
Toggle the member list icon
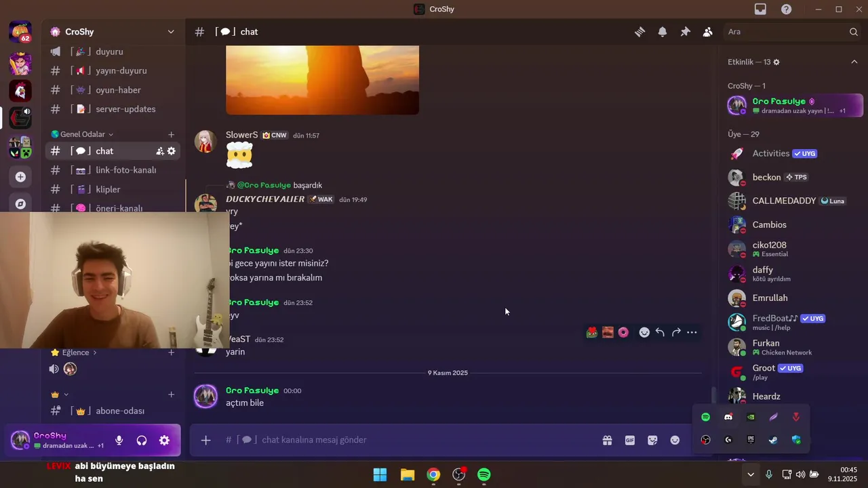coord(708,32)
